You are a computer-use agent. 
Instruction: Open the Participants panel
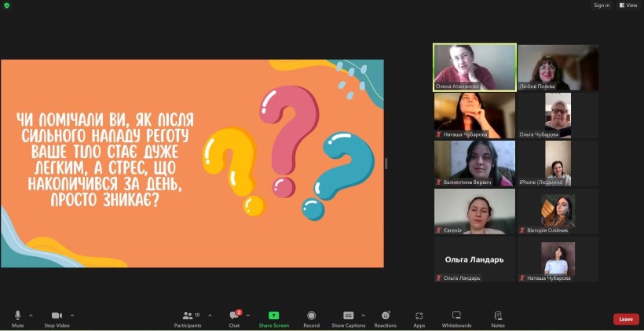188,318
